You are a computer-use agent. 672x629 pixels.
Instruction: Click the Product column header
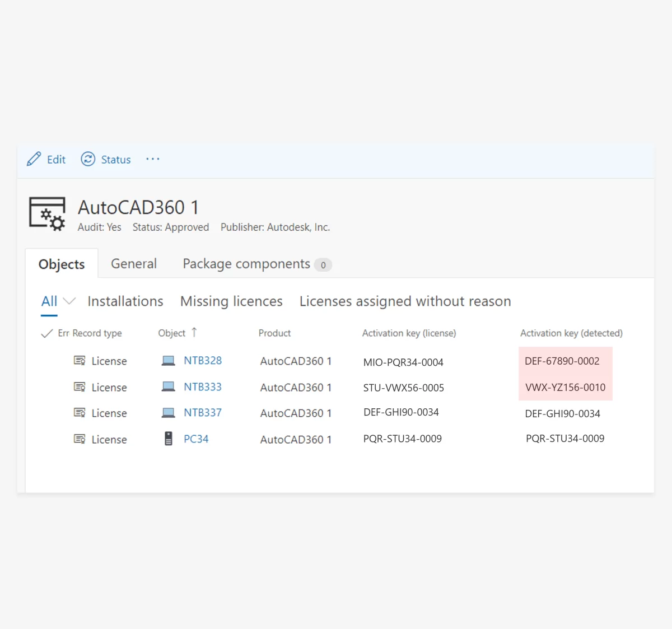click(274, 333)
